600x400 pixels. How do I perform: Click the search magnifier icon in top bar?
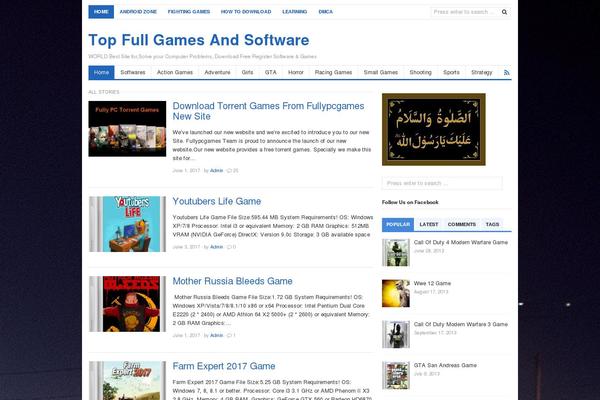pos(504,12)
